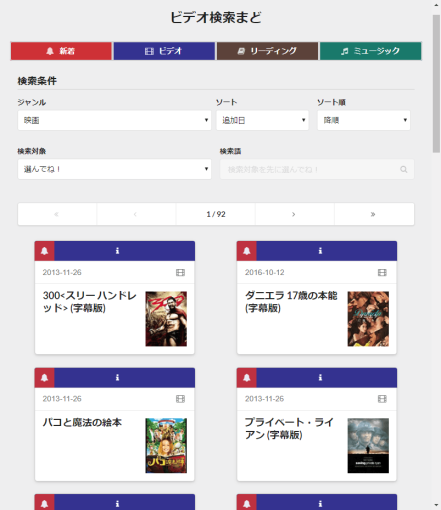Click the ビデオ検索まど page heading

click(x=216, y=18)
